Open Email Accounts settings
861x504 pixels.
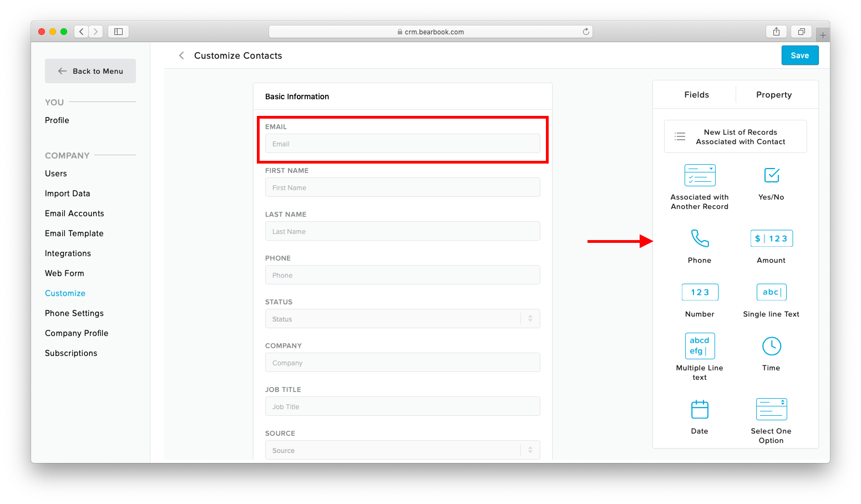[x=74, y=213]
